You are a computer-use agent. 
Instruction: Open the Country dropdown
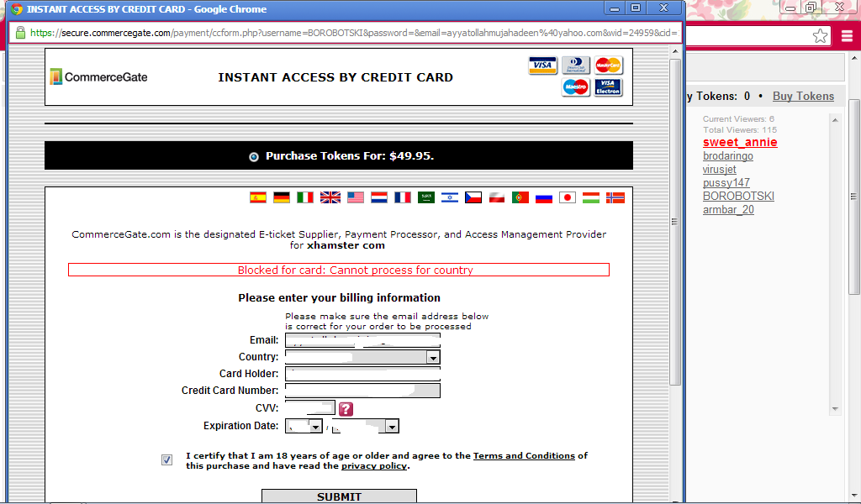point(362,357)
